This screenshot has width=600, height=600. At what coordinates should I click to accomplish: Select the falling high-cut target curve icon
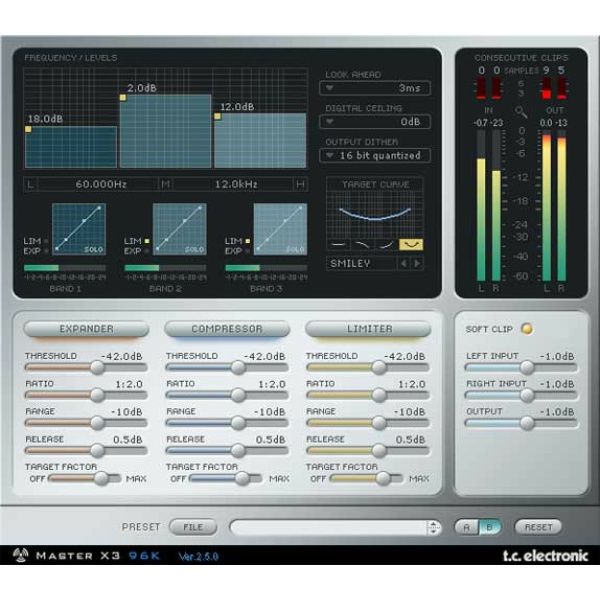coord(362,245)
